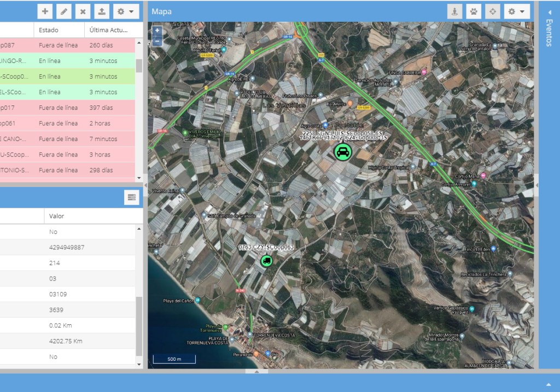The image size is (560, 392).
Task: Sort by the Estado column header
Action: (49, 30)
